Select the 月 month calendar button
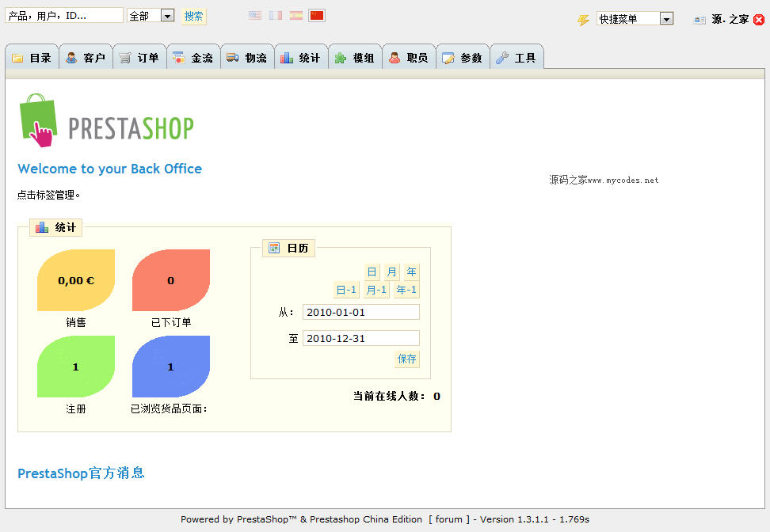Screen dimensions: 770x532 [x=391, y=272]
